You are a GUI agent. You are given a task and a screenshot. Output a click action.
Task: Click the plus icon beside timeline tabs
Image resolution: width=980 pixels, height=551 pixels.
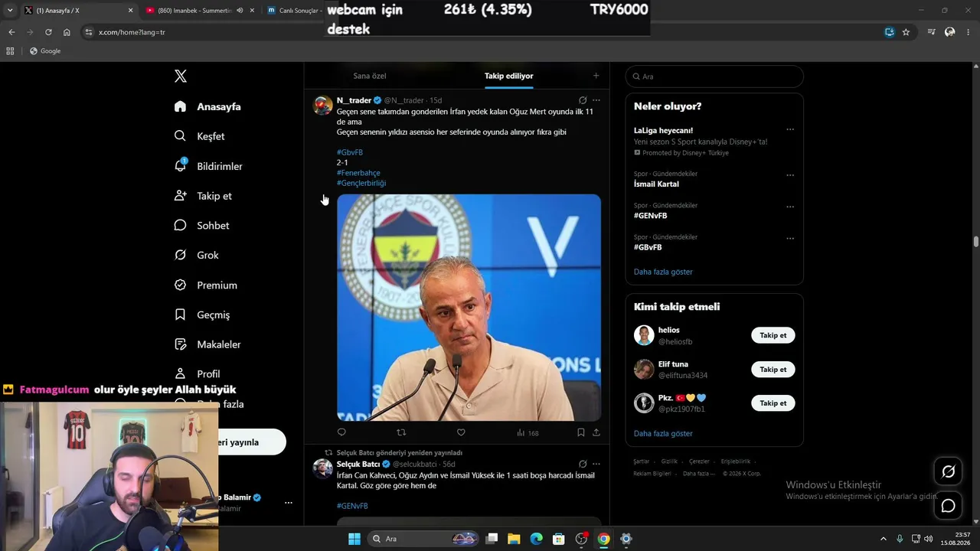click(596, 76)
